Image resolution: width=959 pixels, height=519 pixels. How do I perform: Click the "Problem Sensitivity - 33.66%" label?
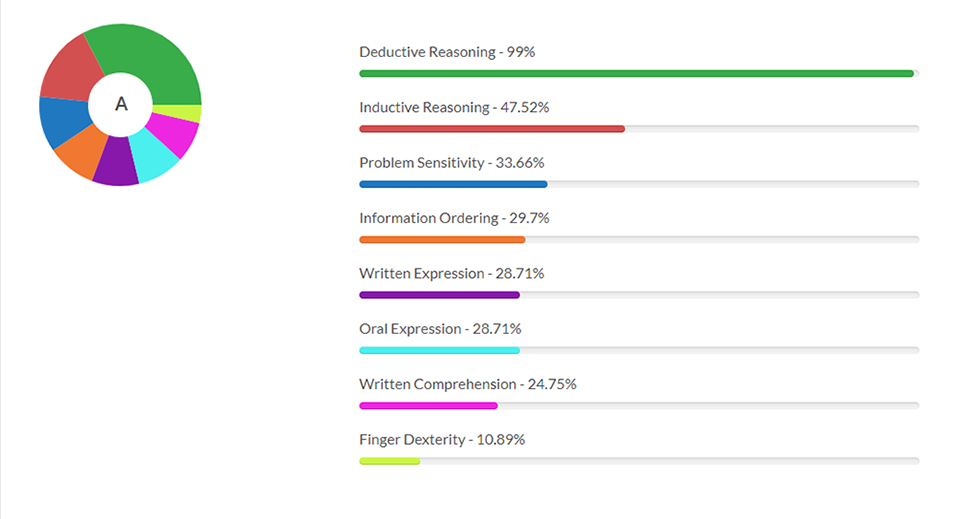click(x=452, y=162)
